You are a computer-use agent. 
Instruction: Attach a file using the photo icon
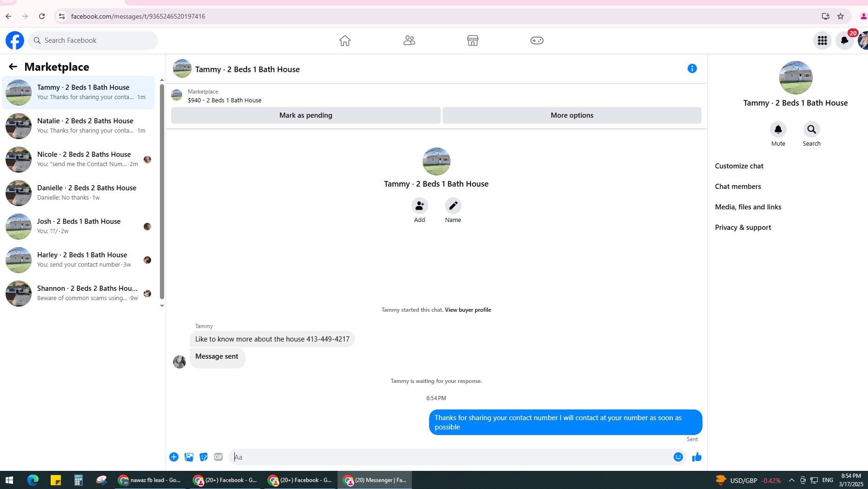pos(189,457)
